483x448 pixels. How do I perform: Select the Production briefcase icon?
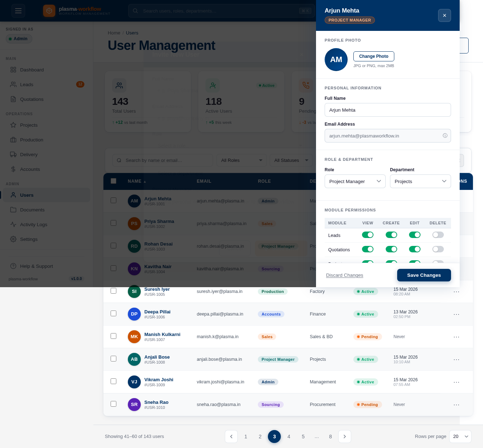(13, 140)
